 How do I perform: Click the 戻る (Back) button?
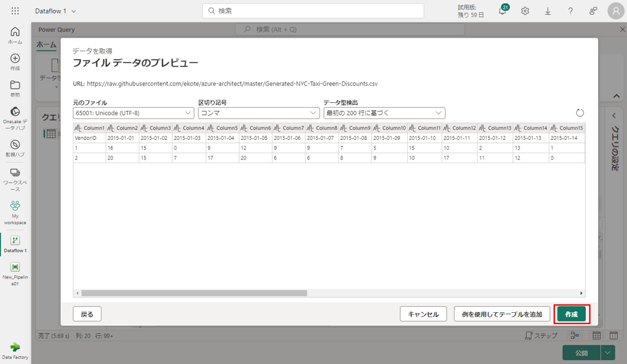(x=87, y=314)
